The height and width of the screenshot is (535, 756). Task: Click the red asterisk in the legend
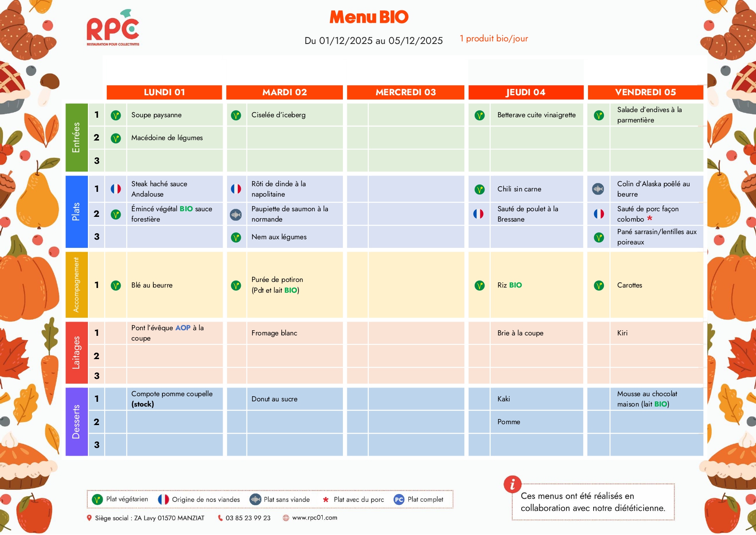pos(326,500)
